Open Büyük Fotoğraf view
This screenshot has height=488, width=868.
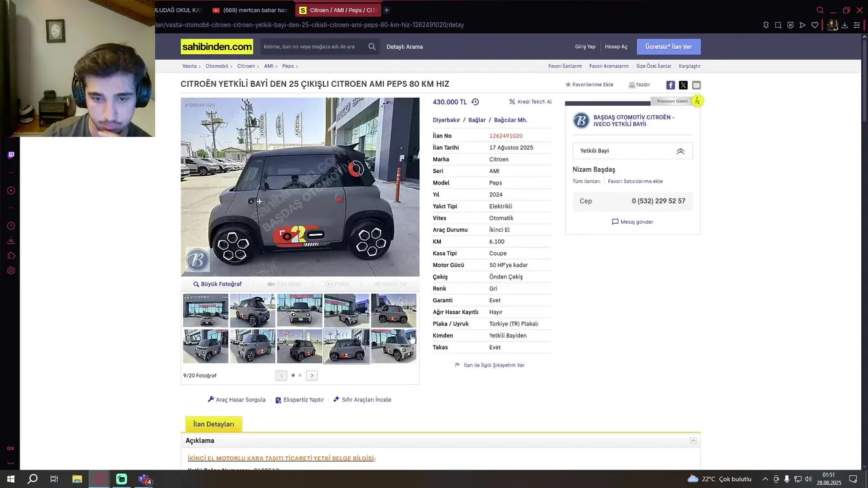[x=218, y=284]
